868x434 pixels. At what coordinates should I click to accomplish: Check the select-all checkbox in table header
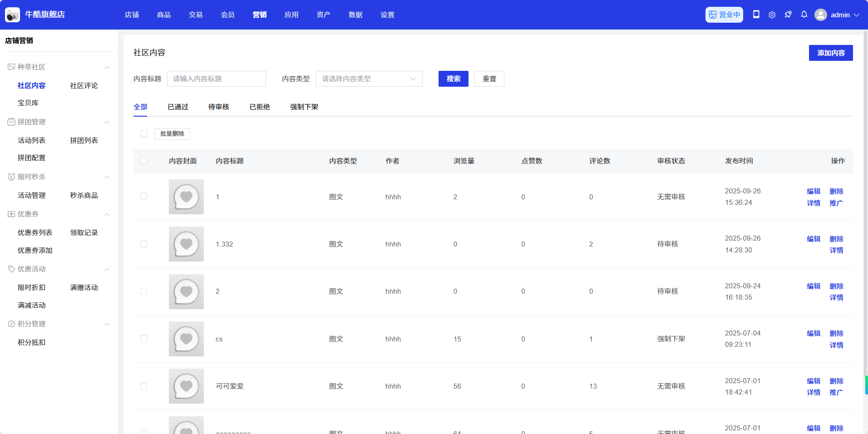pos(144,161)
